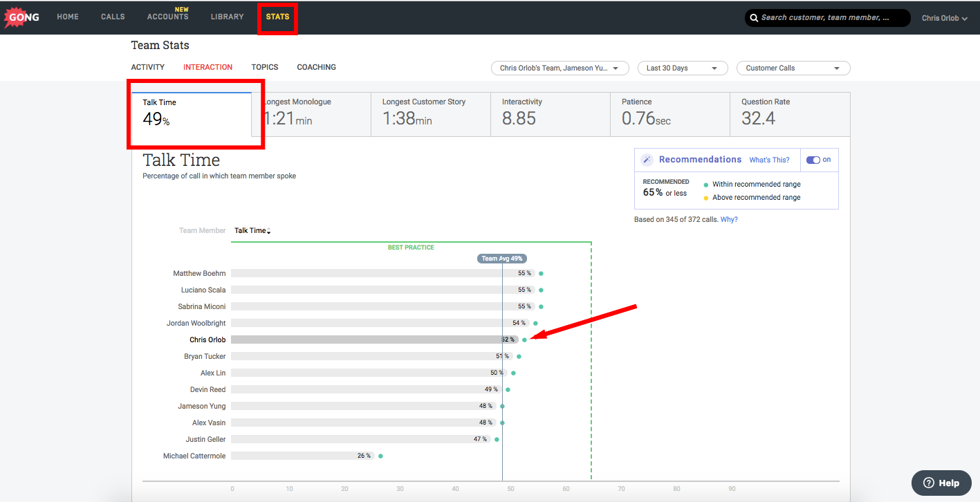Open Help via question mark icon
Viewport: 980px width, 502px height.
pos(929,483)
